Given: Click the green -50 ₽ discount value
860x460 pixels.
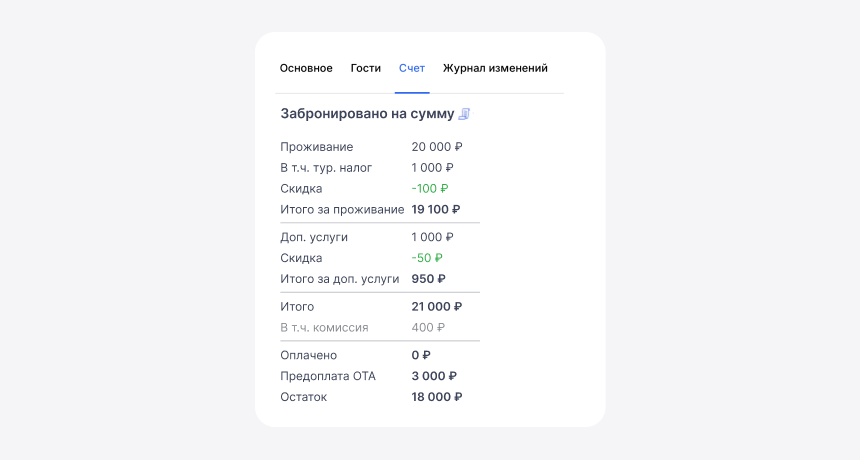Looking at the screenshot, I should click(x=427, y=258).
